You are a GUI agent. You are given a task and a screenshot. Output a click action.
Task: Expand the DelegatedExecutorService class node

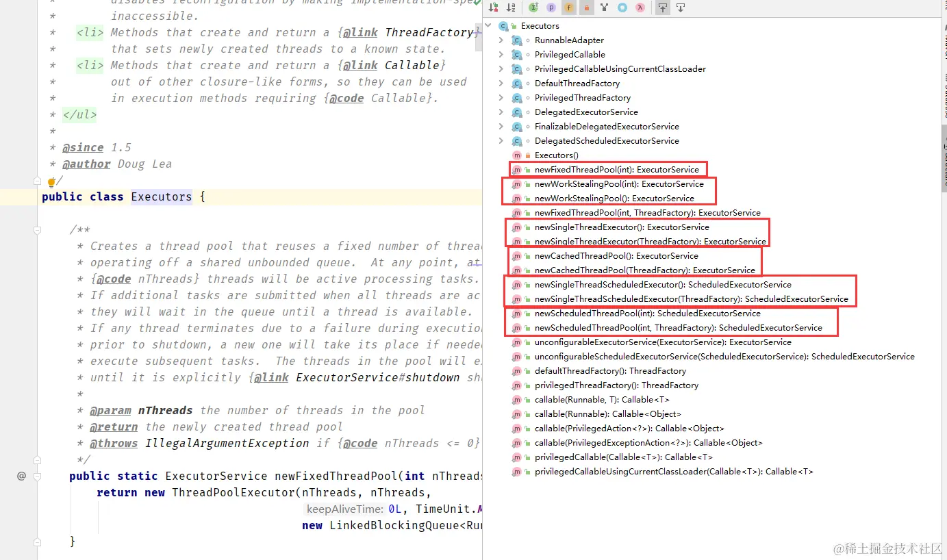(501, 112)
